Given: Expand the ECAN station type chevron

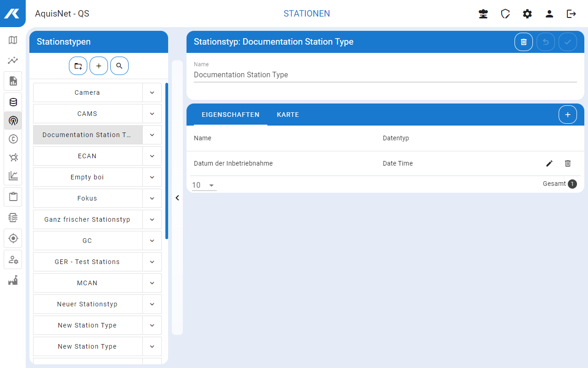Looking at the screenshot, I should click(x=152, y=156).
